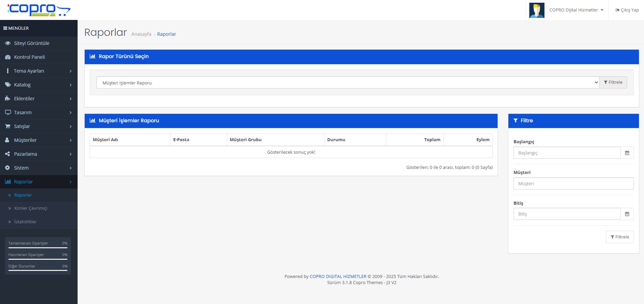This screenshot has height=304, width=644.
Task: Click the Tamamlanan Siparişler progress bar
Action: coord(38,248)
